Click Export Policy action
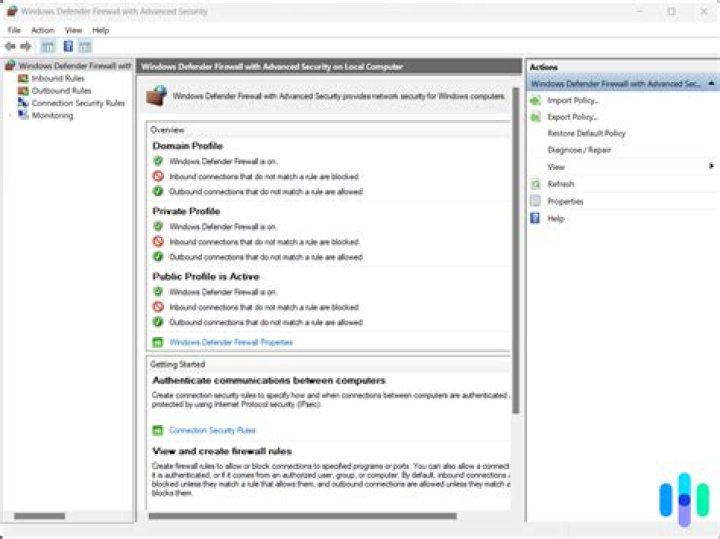The image size is (720, 539). pos(573,117)
